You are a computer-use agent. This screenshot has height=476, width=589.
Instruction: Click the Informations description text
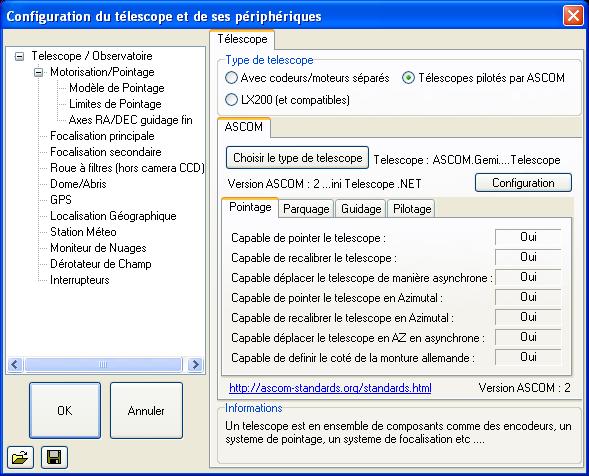click(398, 432)
